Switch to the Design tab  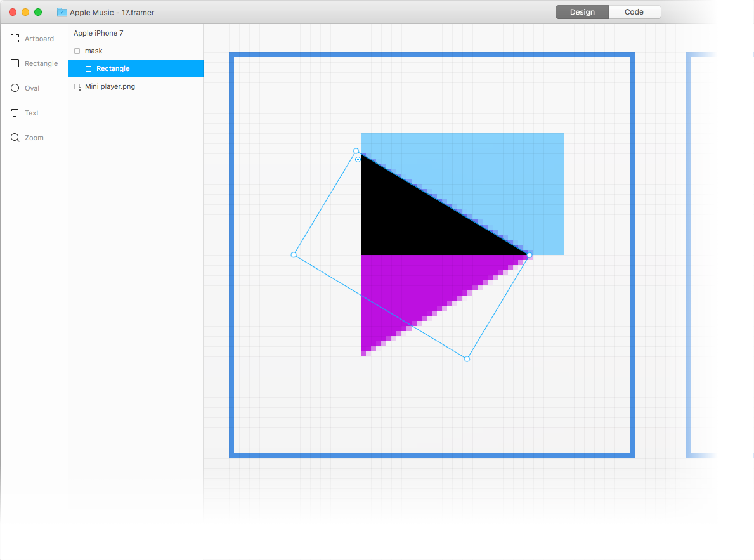[582, 12]
